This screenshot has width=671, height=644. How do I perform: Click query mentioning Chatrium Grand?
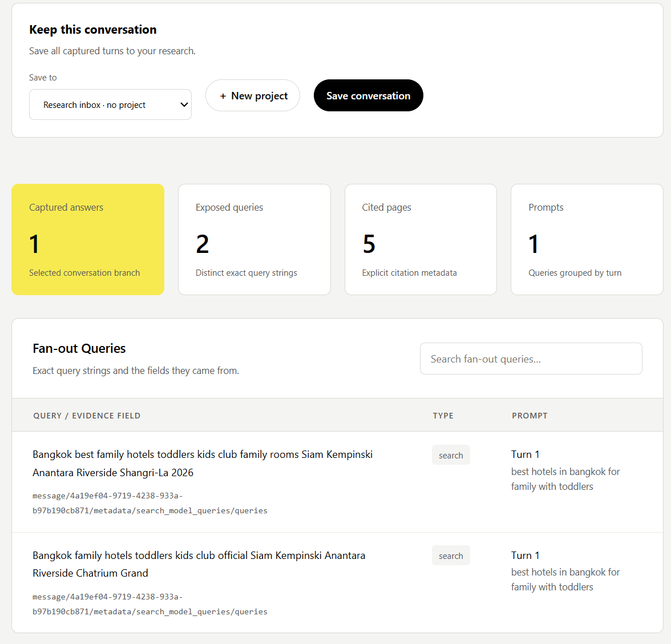click(x=199, y=564)
